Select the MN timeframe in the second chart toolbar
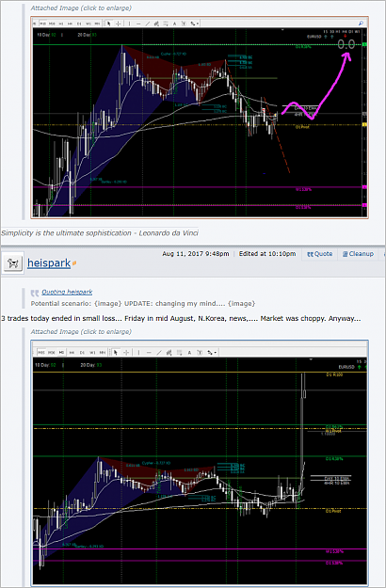The width and height of the screenshot is (386, 588). pyautogui.click(x=103, y=353)
